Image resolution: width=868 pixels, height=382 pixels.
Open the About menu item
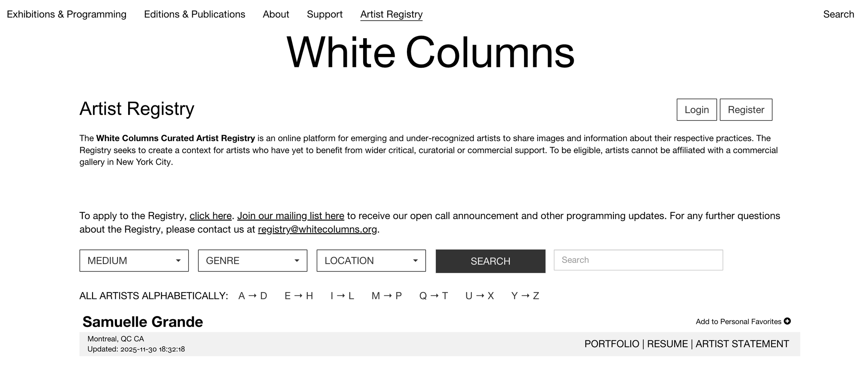coord(276,14)
